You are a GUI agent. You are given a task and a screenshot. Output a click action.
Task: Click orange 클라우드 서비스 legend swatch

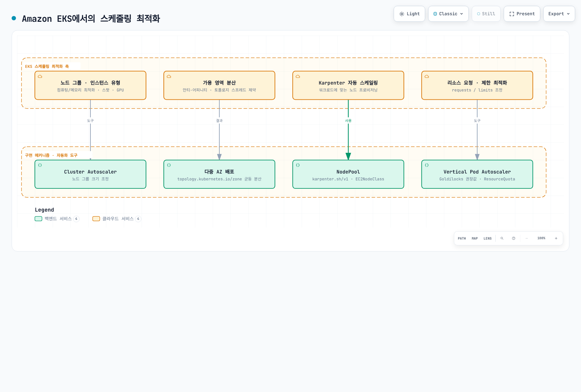[96, 219]
